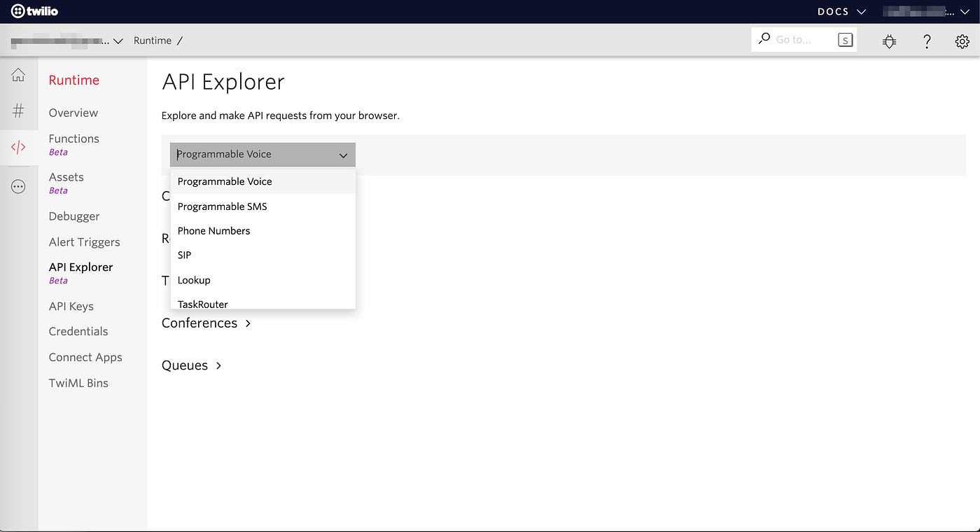Open the Runtime sidebar heading
The width and height of the screenshot is (980, 532).
pos(74,80)
